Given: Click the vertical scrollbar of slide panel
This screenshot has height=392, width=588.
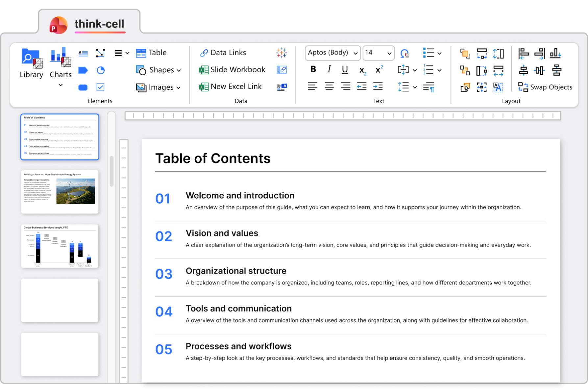Looking at the screenshot, I should (x=112, y=172).
